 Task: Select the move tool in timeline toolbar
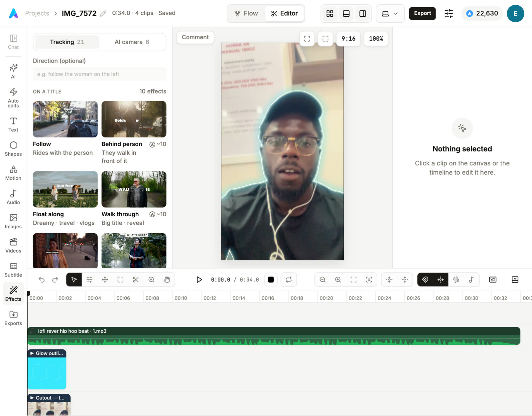point(105,280)
